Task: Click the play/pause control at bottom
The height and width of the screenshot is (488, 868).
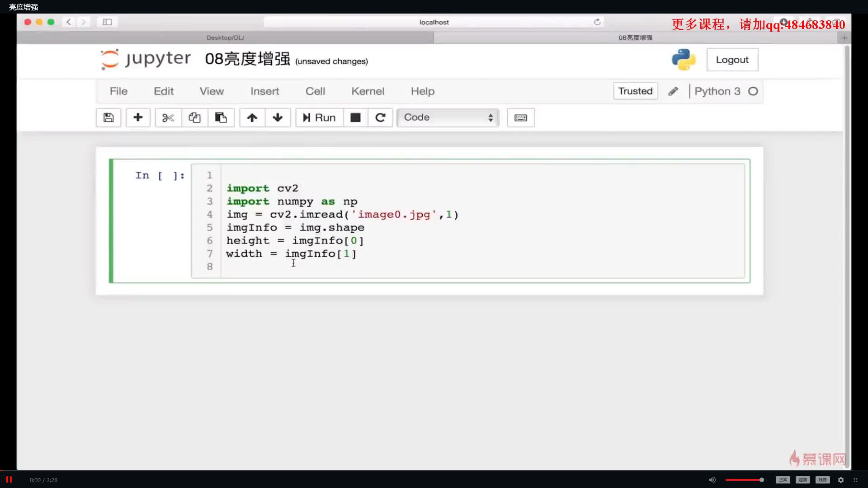Action: 8,480
